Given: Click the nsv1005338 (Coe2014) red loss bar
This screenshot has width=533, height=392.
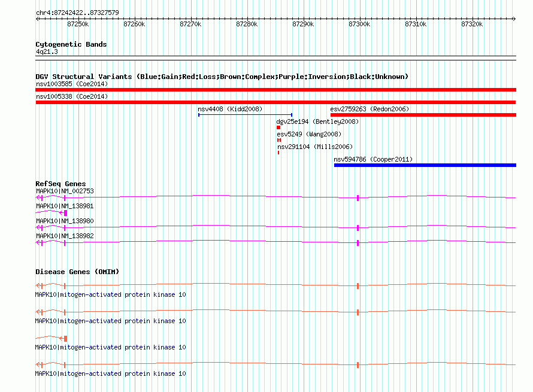Looking at the screenshot, I should pos(275,102).
